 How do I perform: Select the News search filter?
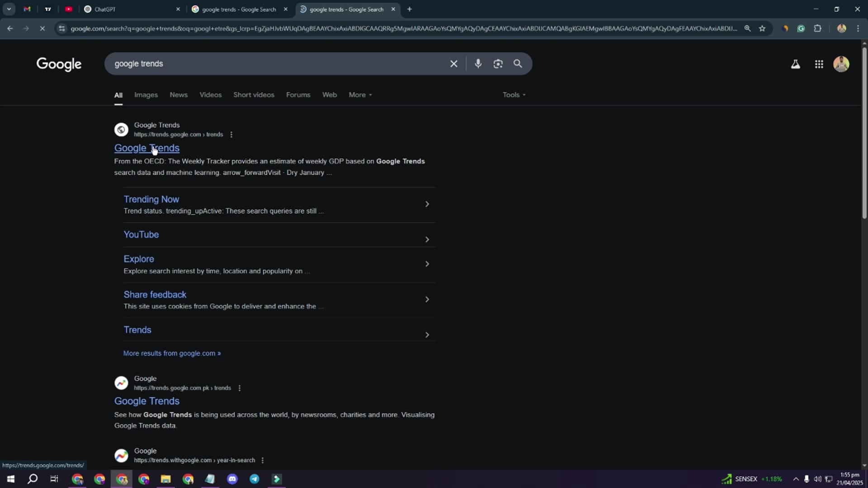pyautogui.click(x=179, y=95)
